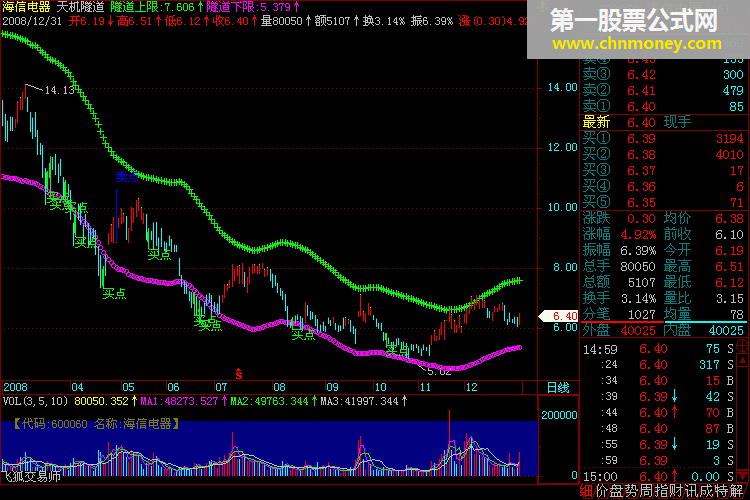Click the 涨幅 4.92% value

[638, 234]
